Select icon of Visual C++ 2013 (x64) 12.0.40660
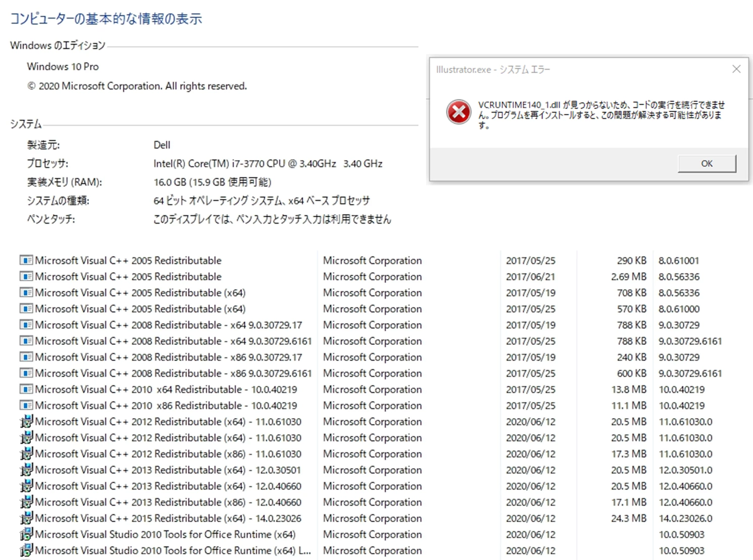 (x=26, y=486)
